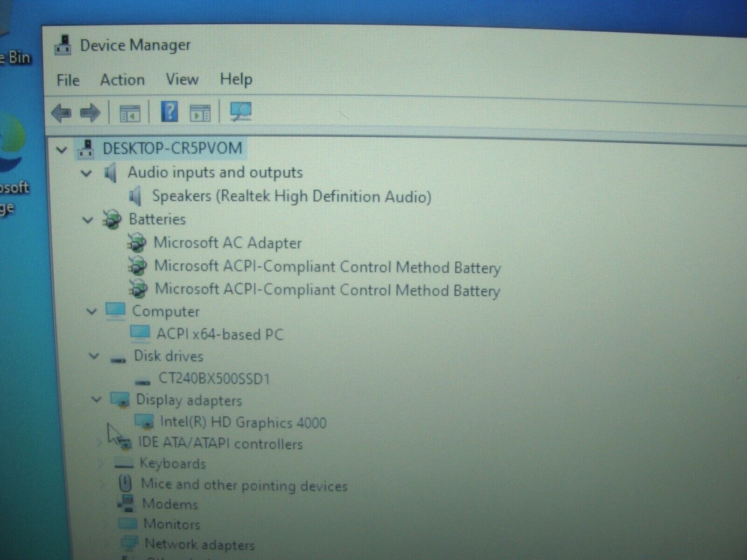Select the Display adapters label

[189, 400]
